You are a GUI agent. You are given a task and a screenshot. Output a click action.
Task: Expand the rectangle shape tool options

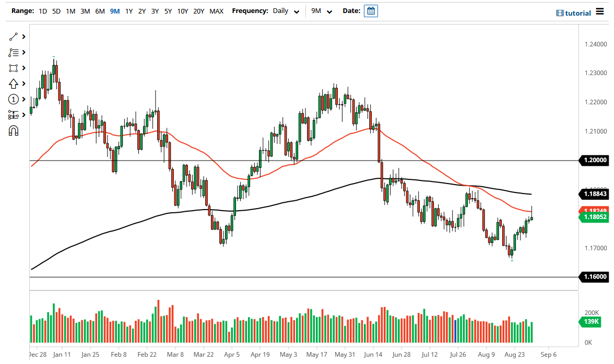pyautogui.click(x=23, y=68)
